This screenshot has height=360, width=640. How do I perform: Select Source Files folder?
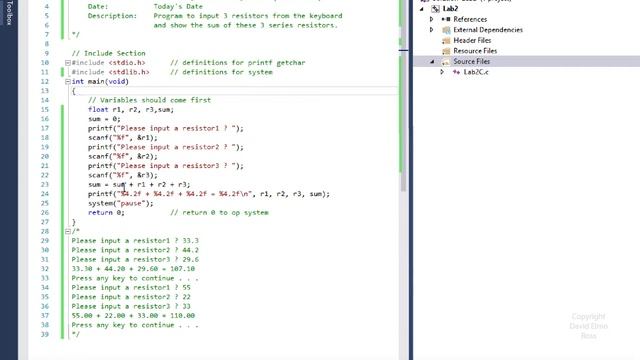(x=471, y=62)
